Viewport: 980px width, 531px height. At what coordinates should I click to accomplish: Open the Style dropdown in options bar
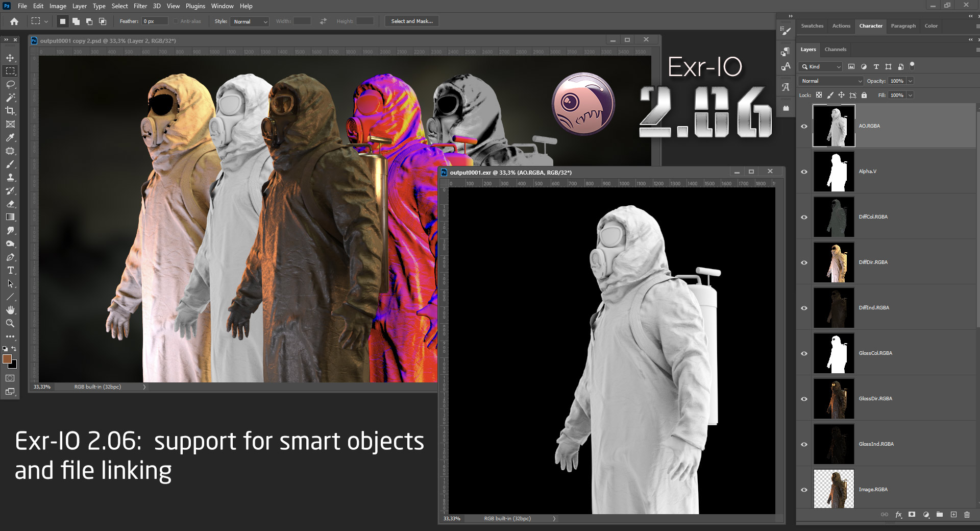(250, 21)
